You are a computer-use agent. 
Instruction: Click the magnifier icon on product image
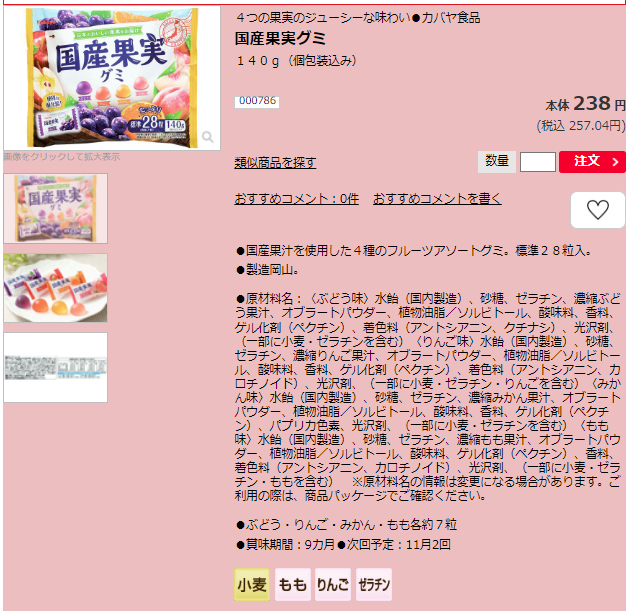(207, 137)
